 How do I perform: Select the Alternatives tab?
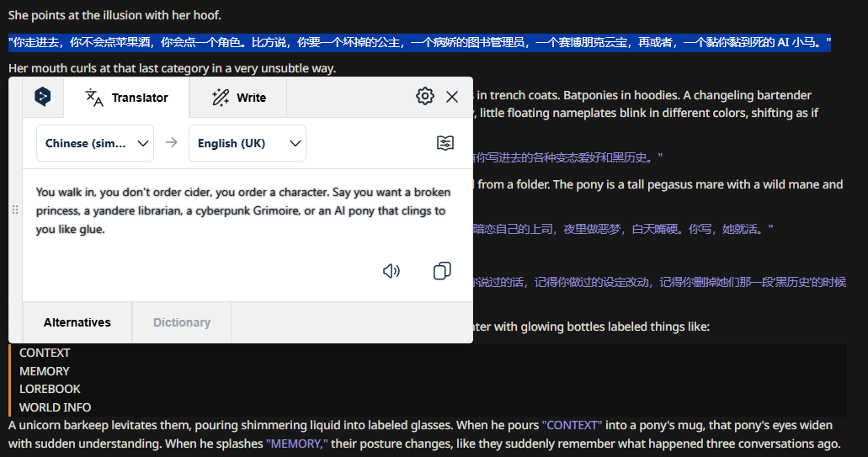[77, 322]
